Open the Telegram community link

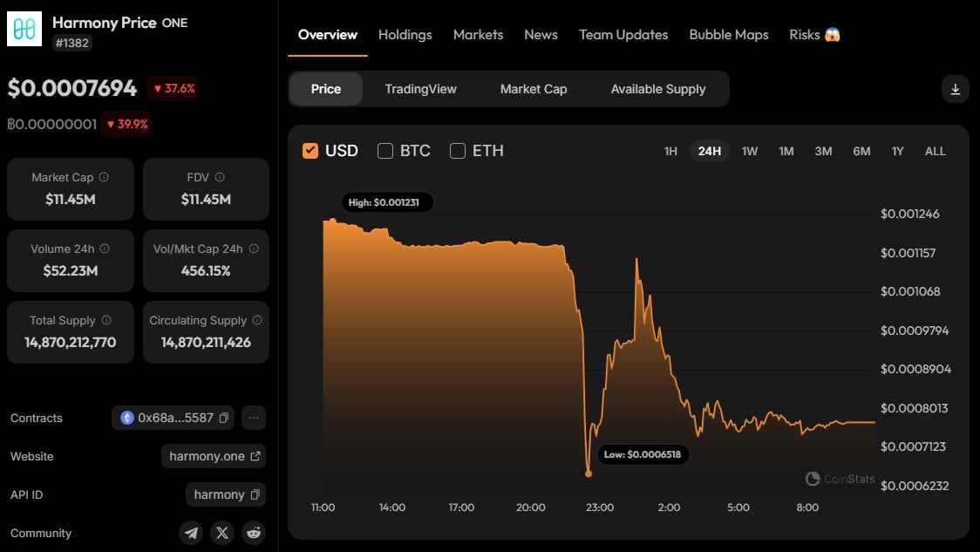point(191,533)
